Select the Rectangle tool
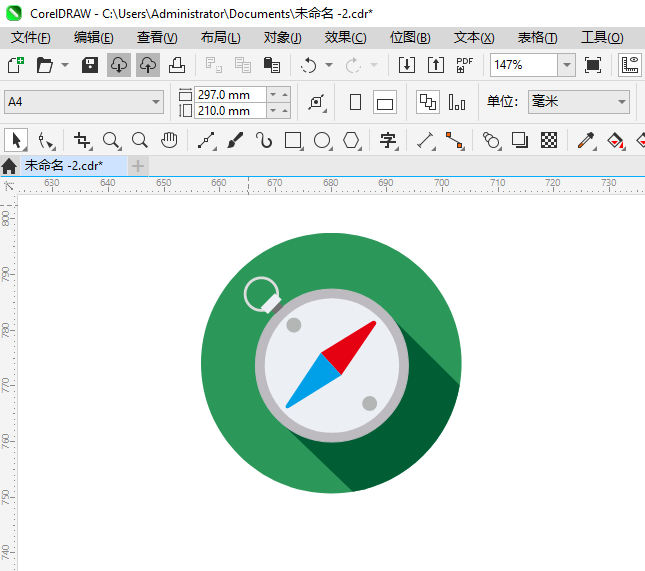Viewport: 645px width, 571px height. pos(293,140)
